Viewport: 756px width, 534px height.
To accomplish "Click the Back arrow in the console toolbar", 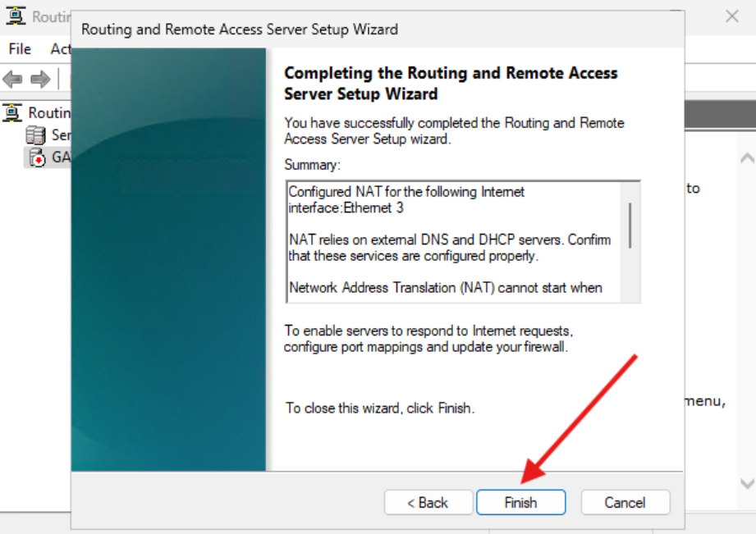I will click(x=12, y=80).
